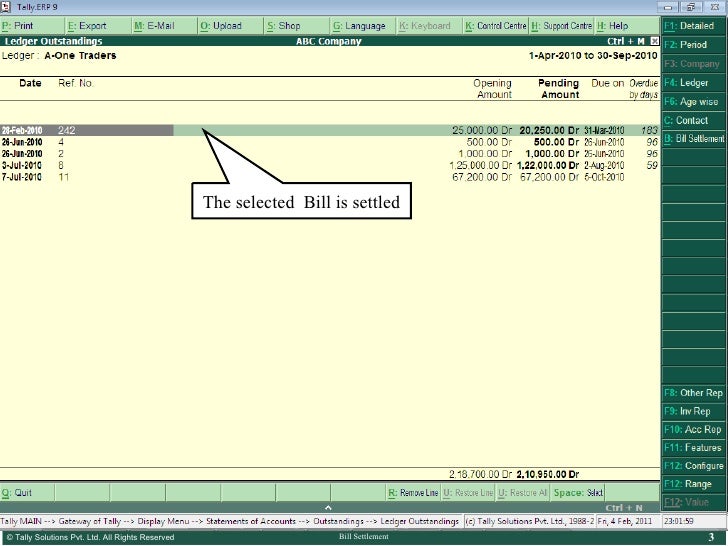This screenshot has height=546, width=728.
Task: Switch to F1 Detailed view
Action: click(x=694, y=26)
